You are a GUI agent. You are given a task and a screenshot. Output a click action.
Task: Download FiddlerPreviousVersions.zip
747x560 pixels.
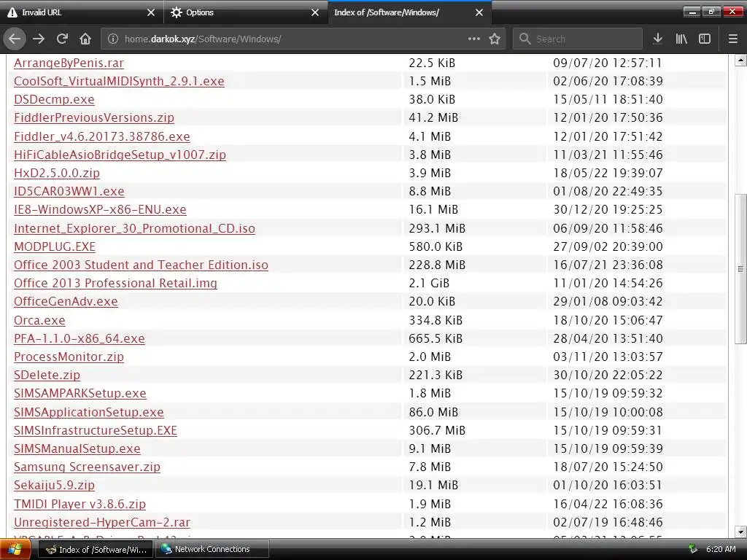coord(94,117)
